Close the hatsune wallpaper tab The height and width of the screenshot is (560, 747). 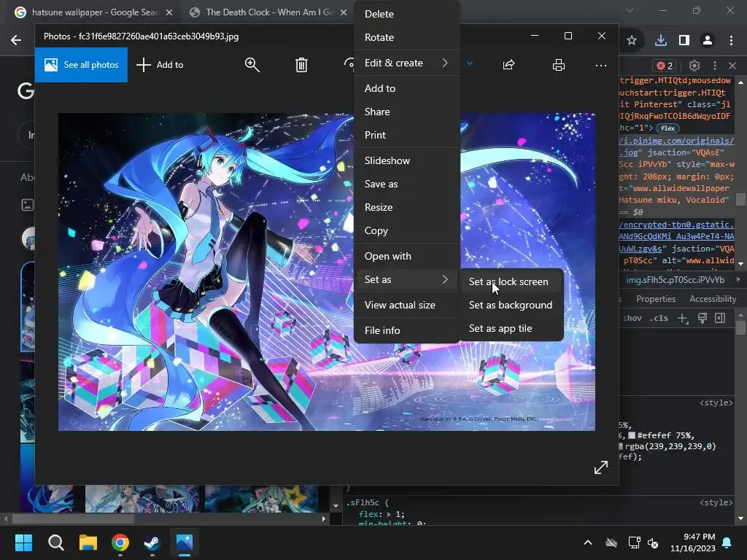pyautogui.click(x=169, y=12)
